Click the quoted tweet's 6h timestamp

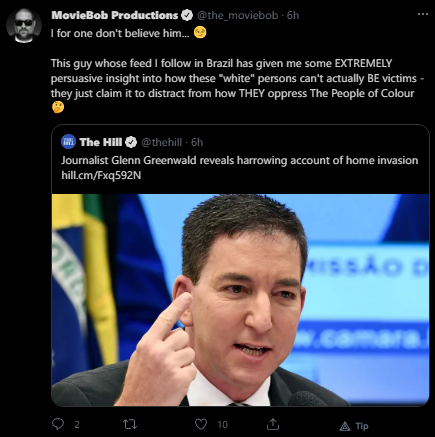(x=197, y=142)
